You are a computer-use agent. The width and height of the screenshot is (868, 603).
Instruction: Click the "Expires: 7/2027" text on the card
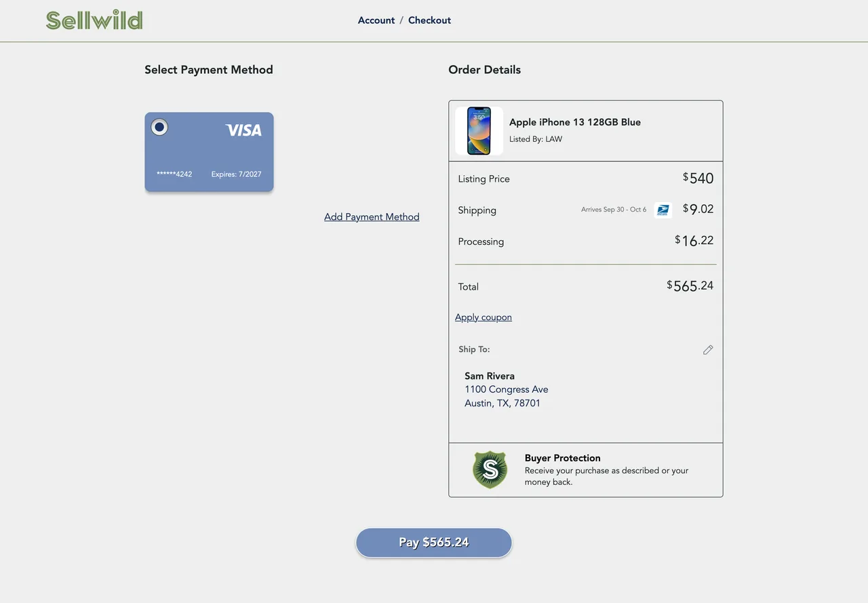pyautogui.click(x=236, y=174)
